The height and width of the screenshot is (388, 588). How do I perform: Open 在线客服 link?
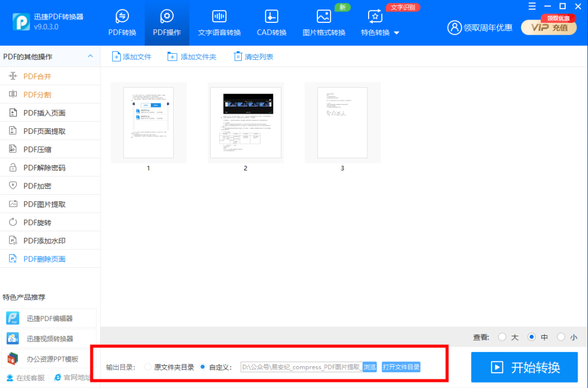click(x=26, y=378)
